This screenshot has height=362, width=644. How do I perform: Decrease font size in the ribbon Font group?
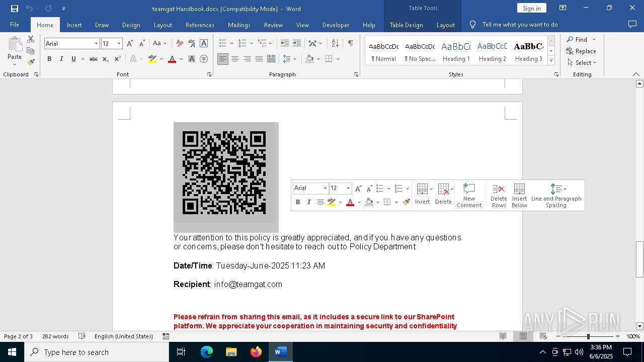tap(142, 44)
